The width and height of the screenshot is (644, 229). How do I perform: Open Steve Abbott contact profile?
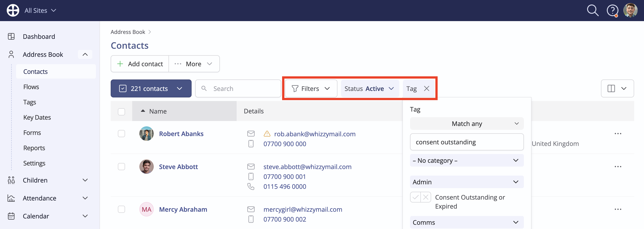click(x=178, y=167)
